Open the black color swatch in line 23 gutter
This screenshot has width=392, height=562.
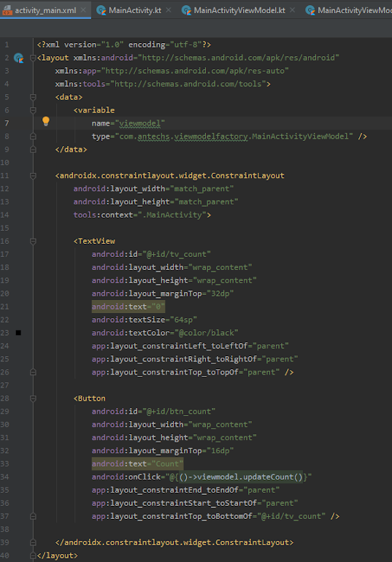coord(18,333)
